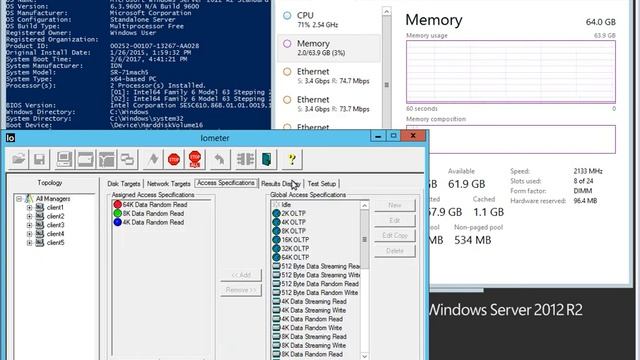The height and width of the screenshot is (360, 640).
Task: Click the client3 manager icon in Topology
Action: point(40,225)
